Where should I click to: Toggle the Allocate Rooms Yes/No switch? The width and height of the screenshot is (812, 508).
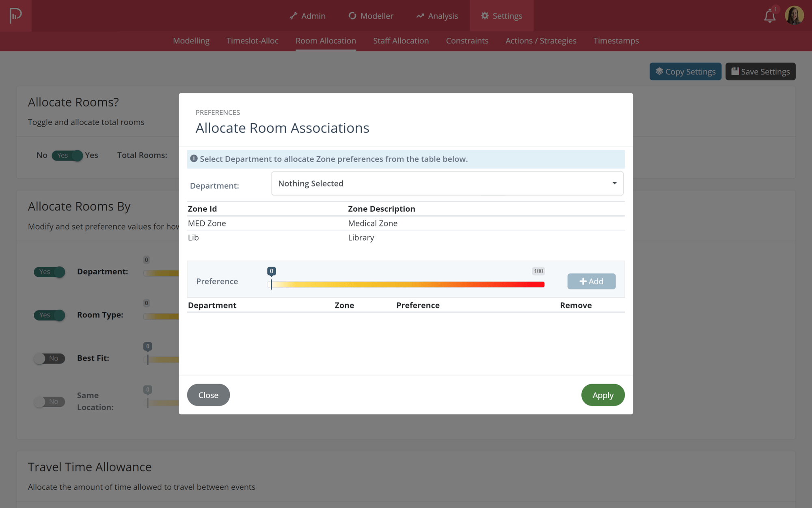67,155
